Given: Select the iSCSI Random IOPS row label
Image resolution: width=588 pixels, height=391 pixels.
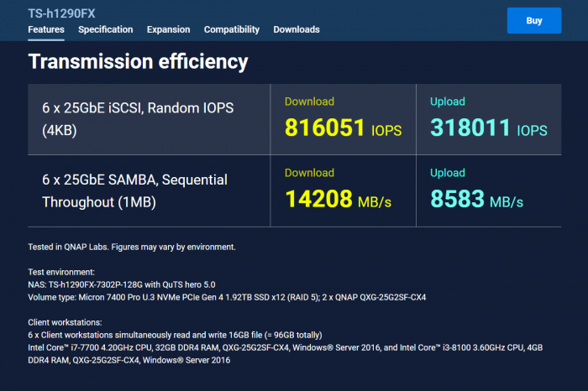Looking at the screenshot, I should coord(137,119).
